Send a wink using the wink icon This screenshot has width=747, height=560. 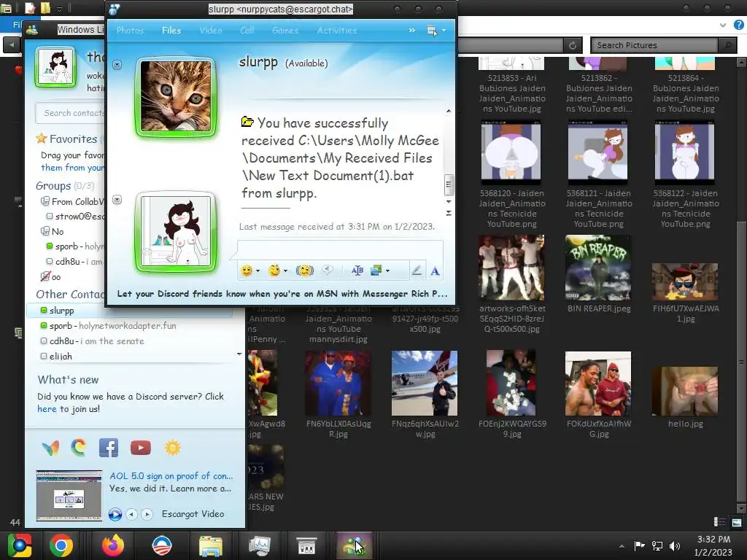pos(274,271)
